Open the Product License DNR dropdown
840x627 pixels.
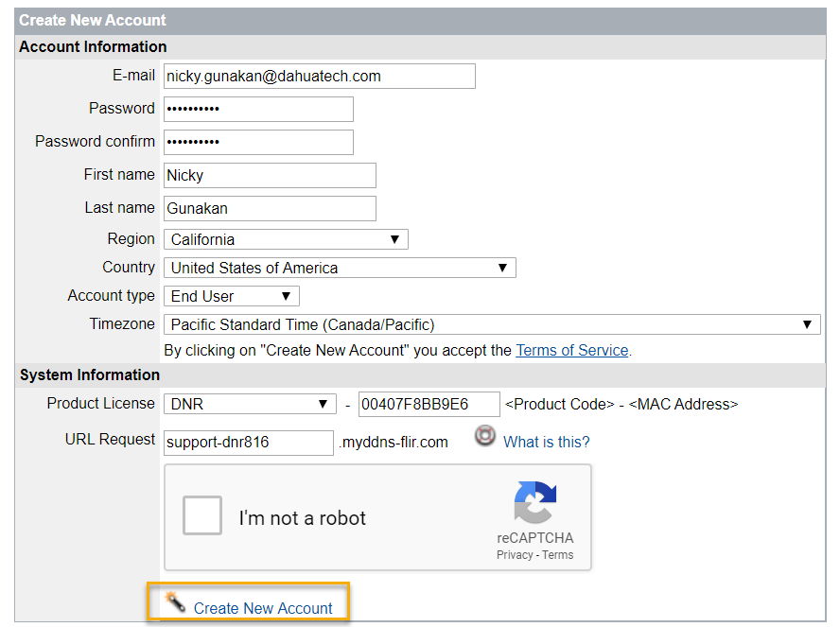click(250, 404)
